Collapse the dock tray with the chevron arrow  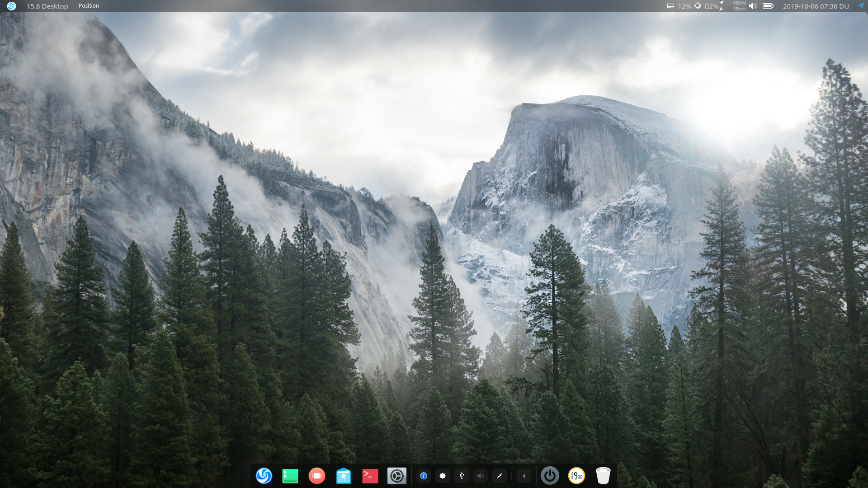pyautogui.click(x=524, y=476)
